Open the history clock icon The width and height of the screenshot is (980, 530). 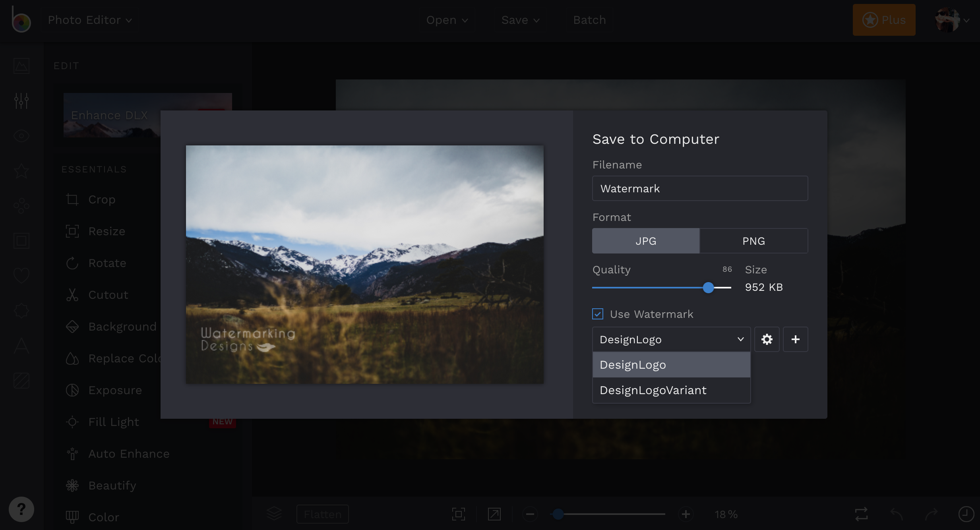coord(966,514)
